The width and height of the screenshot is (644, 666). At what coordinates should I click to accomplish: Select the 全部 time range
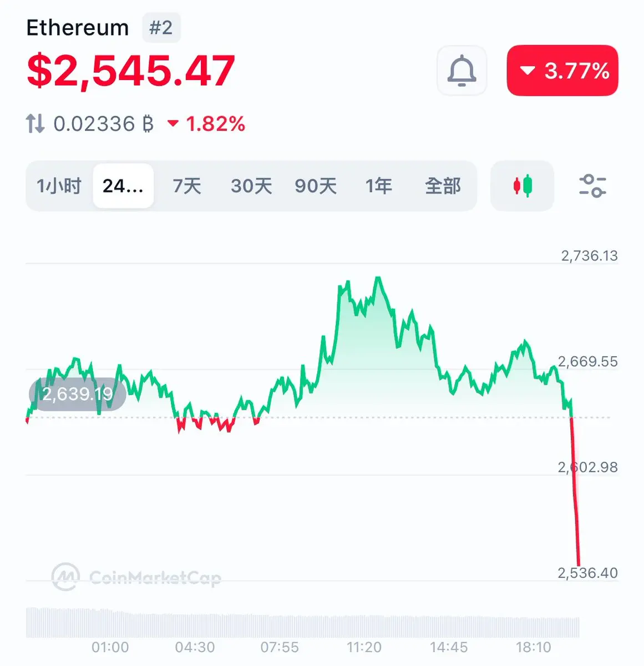click(443, 186)
